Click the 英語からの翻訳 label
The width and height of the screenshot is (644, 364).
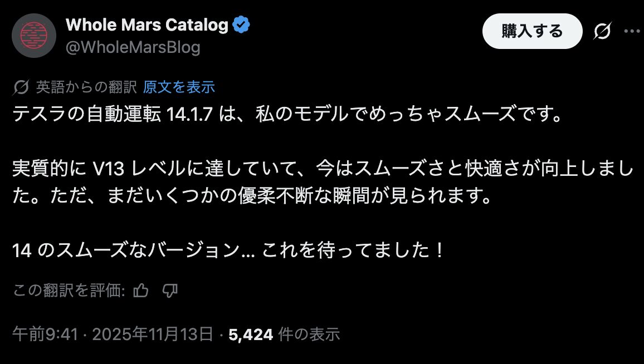click(x=86, y=87)
